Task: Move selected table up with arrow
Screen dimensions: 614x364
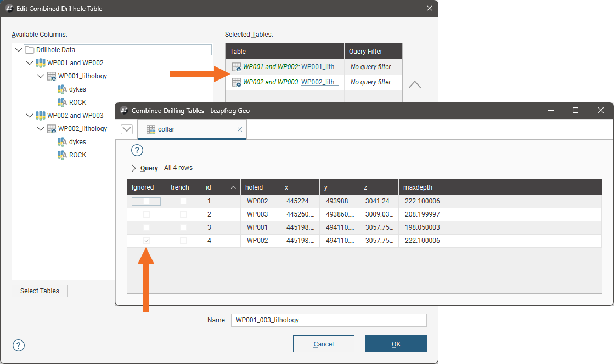Action: [415, 85]
